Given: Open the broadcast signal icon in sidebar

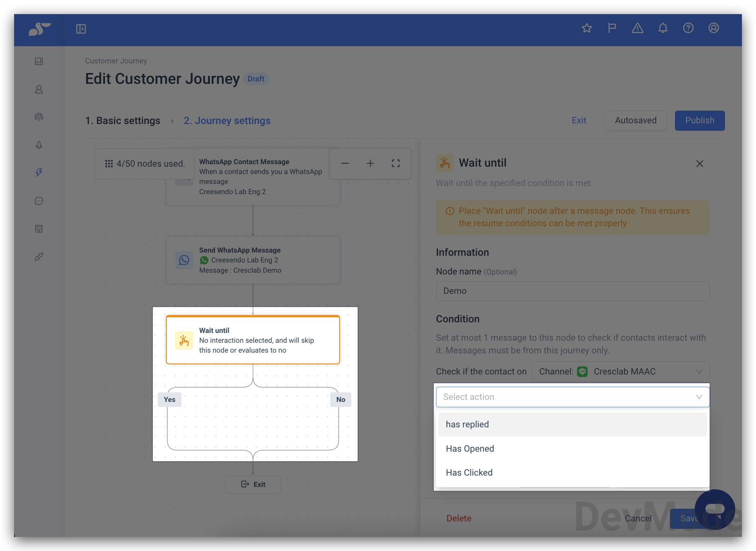Looking at the screenshot, I should [x=39, y=117].
